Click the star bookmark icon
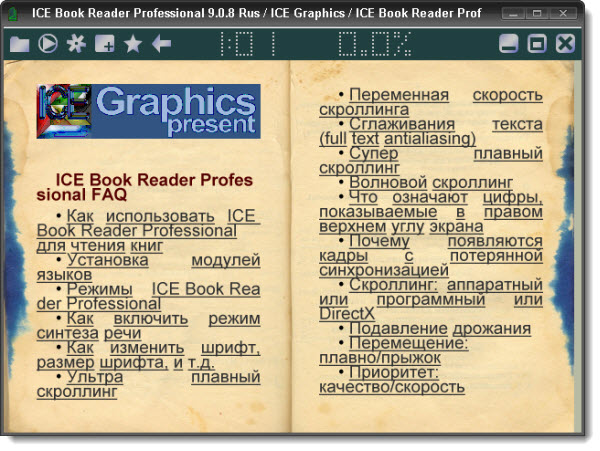The width and height of the screenshot is (600, 451). pyautogui.click(x=132, y=44)
